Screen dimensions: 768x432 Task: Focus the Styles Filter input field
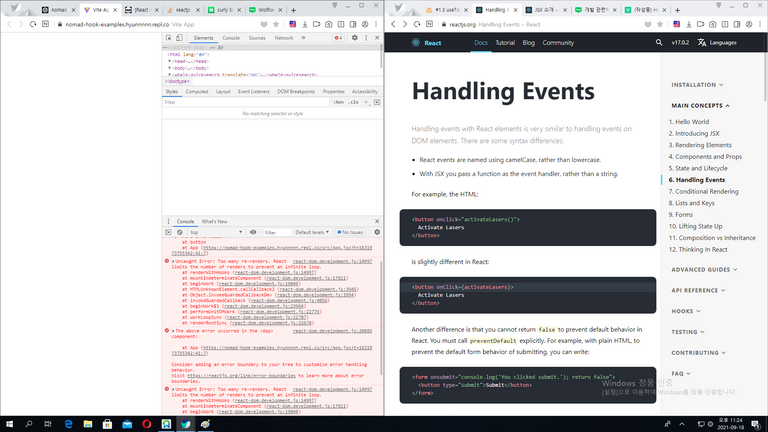(x=246, y=102)
